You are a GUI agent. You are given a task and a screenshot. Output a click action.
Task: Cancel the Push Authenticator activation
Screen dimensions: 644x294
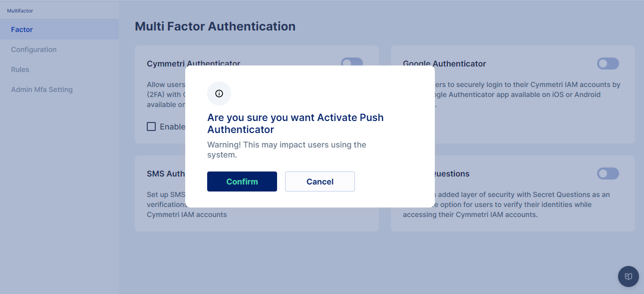coord(320,181)
